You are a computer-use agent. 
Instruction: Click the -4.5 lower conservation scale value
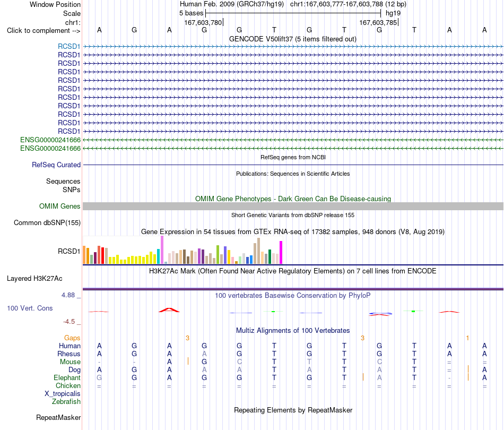coord(69,322)
